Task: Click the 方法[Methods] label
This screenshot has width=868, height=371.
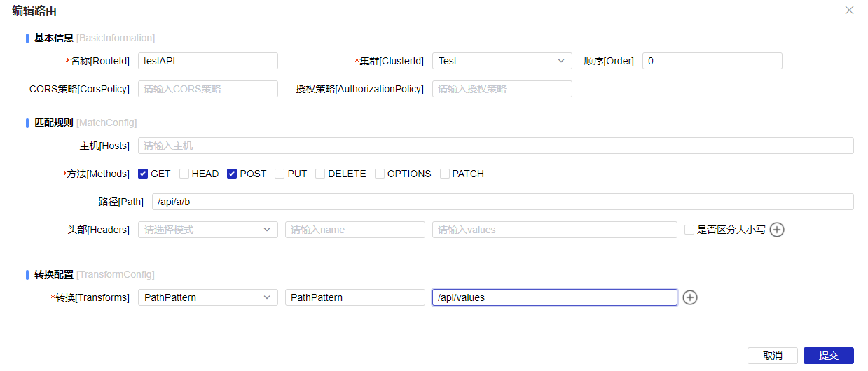Action: pos(97,174)
